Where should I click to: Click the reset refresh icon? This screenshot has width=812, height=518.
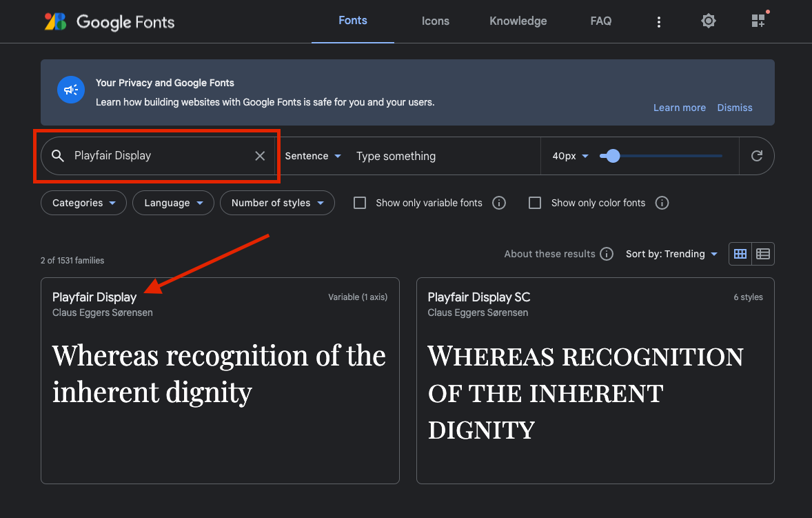[757, 156]
